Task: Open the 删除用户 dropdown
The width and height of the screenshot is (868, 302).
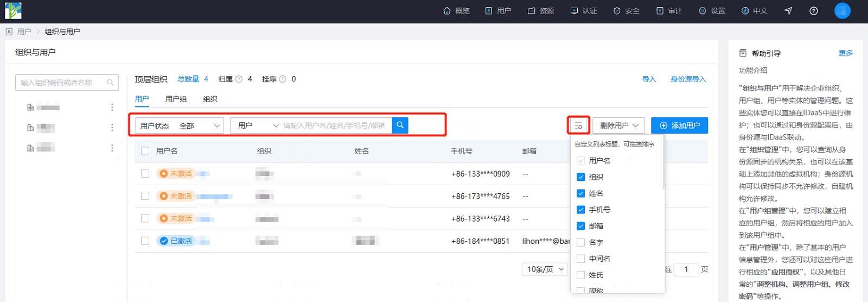Action: point(618,125)
